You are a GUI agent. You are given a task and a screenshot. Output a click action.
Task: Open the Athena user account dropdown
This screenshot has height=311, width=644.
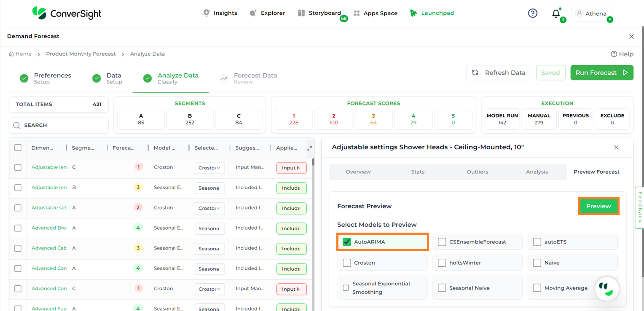tap(592, 13)
